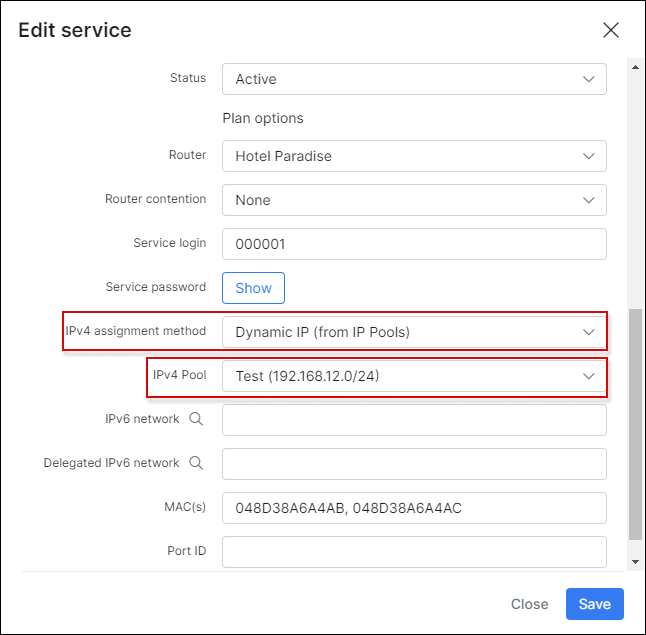Expand the Router dropdown showing Hotel Paradise
Screen dimensions: 646x635
[x=414, y=156]
